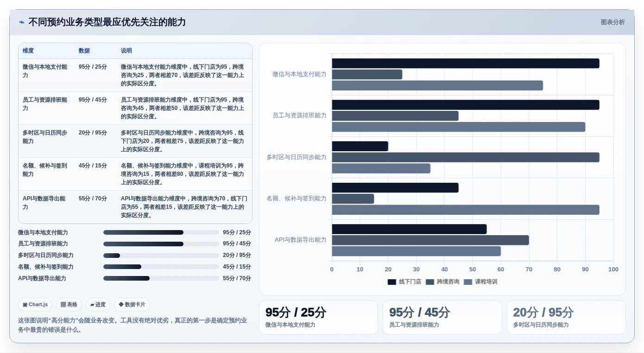Viewport: 644px width, 353px height.
Task: Click the 线下门店 bar for API与数据导出能力
Action: coord(409,229)
